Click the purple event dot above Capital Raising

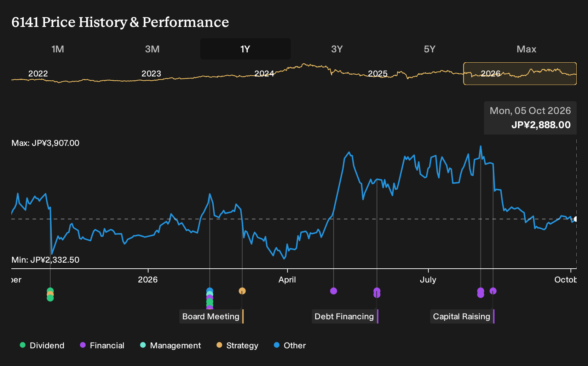click(493, 291)
